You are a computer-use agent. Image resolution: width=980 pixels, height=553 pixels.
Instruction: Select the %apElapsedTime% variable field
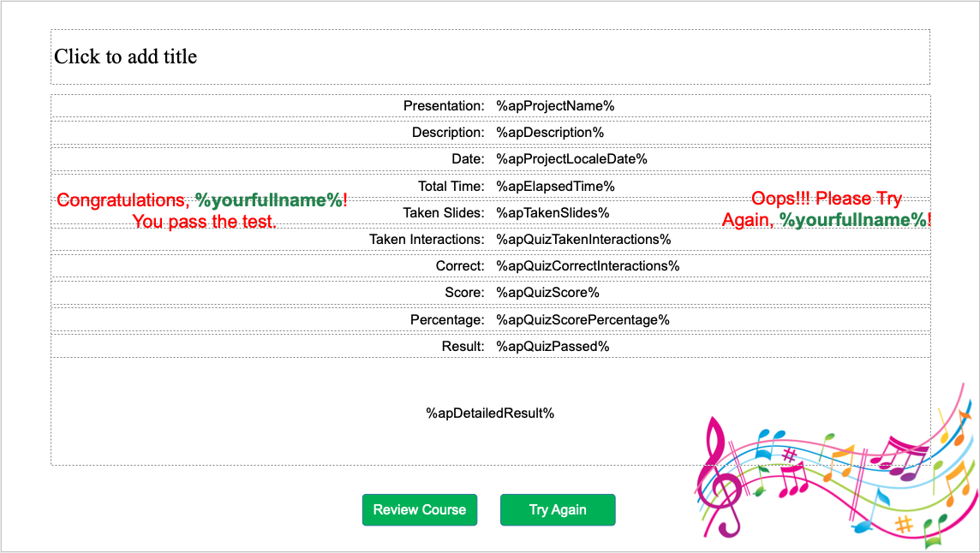point(555,187)
